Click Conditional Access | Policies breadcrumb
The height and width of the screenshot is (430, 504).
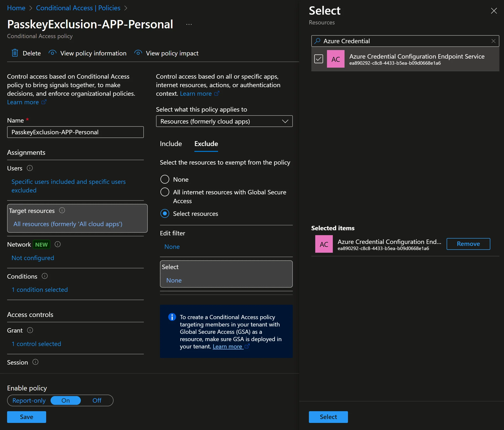(78, 8)
